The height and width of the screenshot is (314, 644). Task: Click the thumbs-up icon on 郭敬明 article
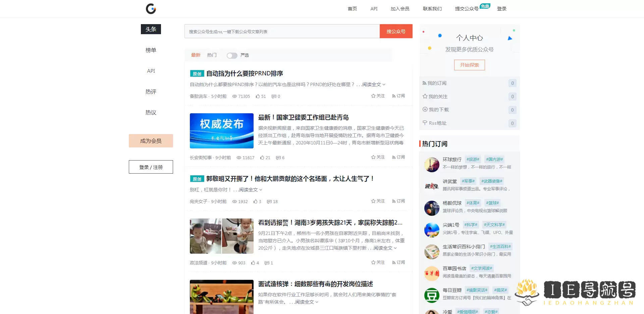point(256,201)
